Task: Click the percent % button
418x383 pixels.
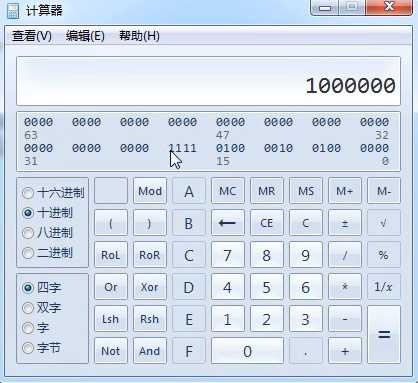Action: [384, 255]
